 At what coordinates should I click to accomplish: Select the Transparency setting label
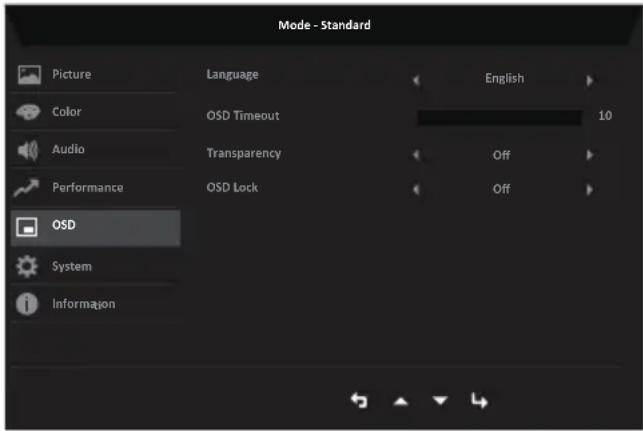[x=244, y=153]
